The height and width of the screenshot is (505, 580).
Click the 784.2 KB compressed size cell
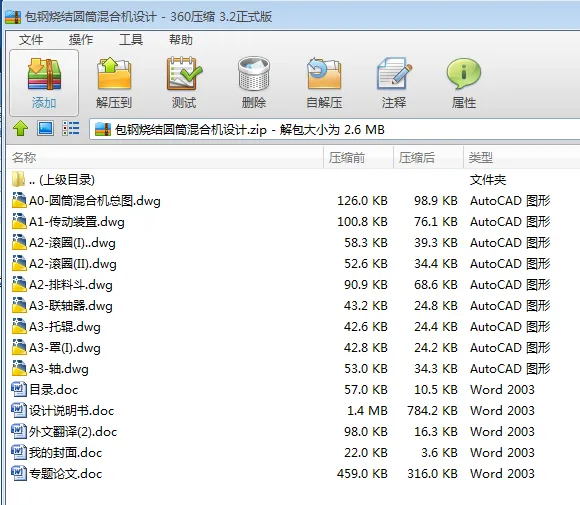[x=432, y=411]
